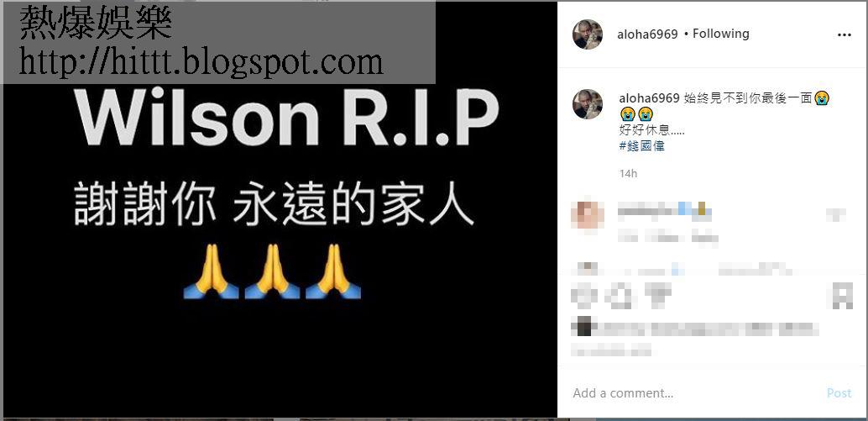Click the hittt.blogspot.com watermark URL

click(201, 62)
